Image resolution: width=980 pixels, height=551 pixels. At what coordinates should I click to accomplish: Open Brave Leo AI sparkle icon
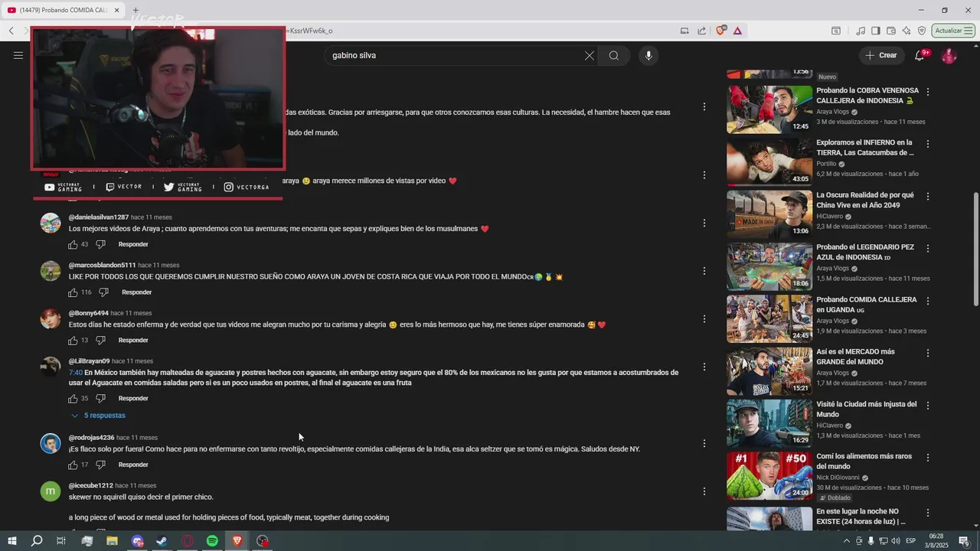click(x=906, y=31)
